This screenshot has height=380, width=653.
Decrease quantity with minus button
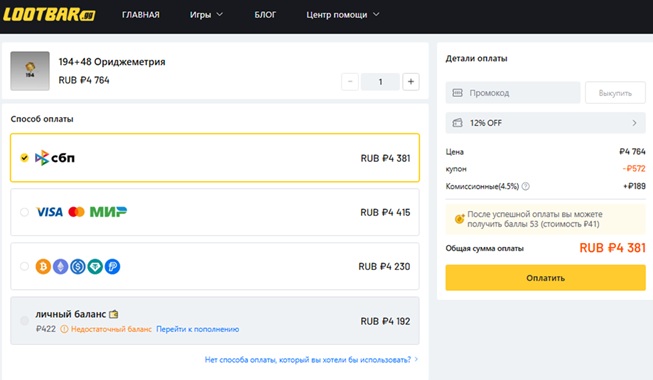(x=350, y=82)
